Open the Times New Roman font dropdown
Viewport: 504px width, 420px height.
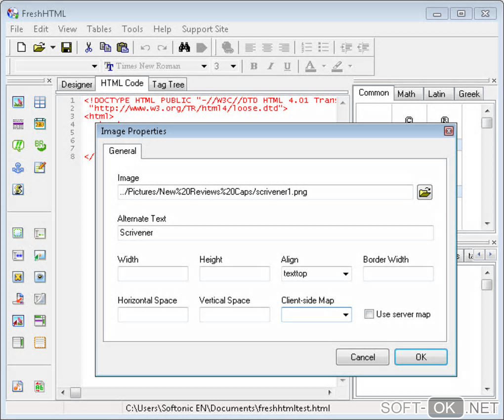204,66
